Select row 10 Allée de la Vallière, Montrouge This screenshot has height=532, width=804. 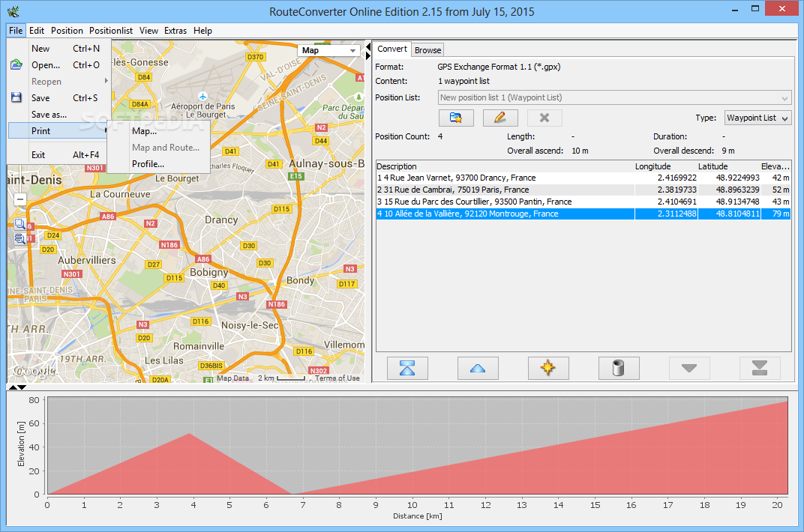(x=583, y=214)
